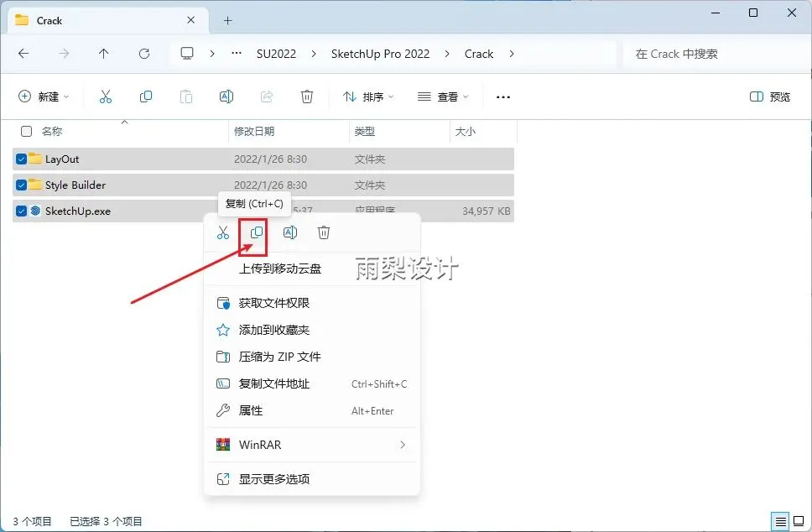Click the Style Builder folder icon

pyautogui.click(x=35, y=185)
